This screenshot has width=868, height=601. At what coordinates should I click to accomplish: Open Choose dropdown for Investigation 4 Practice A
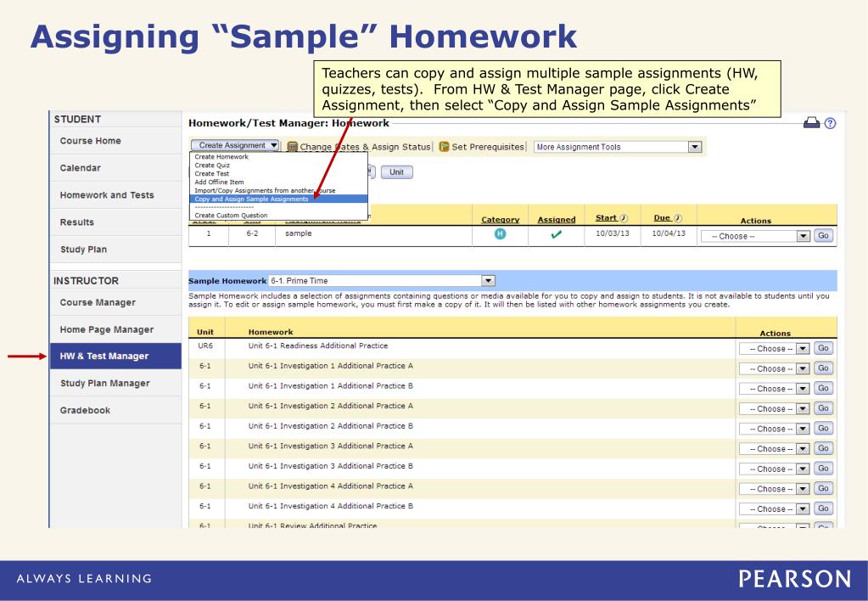774,489
